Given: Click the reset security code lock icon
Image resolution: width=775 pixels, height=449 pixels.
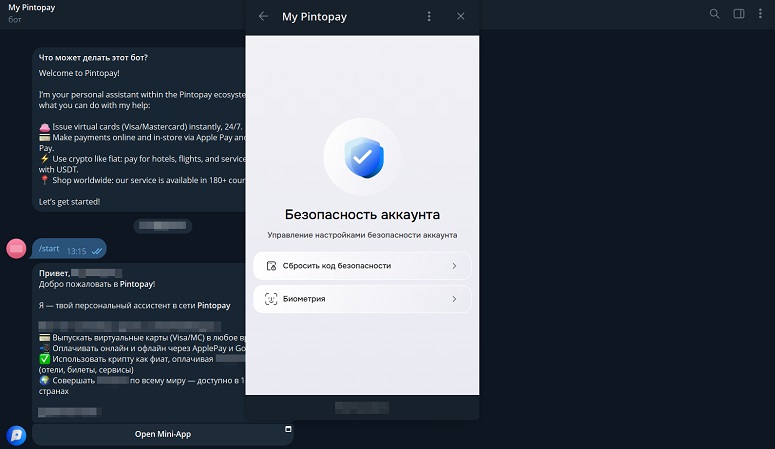Looking at the screenshot, I should click(271, 266).
